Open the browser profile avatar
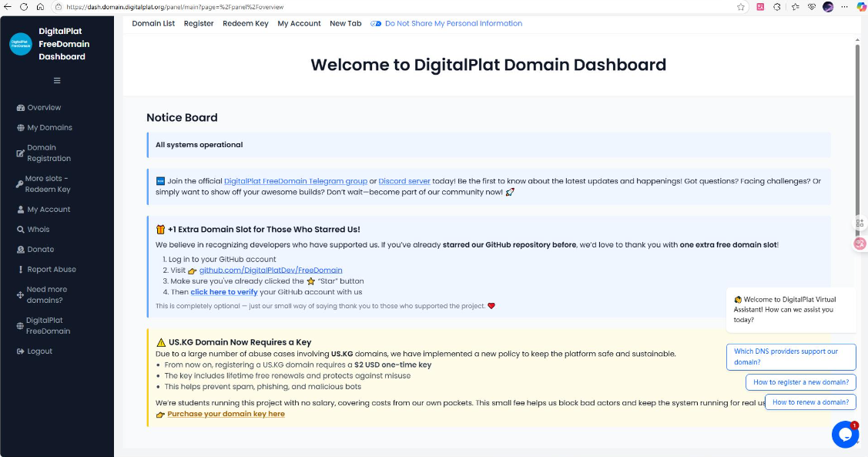868x457 pixels. [828, 7]
